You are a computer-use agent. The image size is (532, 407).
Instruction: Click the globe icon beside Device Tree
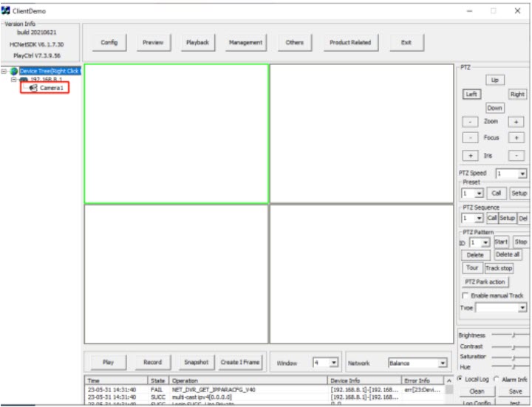(x=14, y=71)
